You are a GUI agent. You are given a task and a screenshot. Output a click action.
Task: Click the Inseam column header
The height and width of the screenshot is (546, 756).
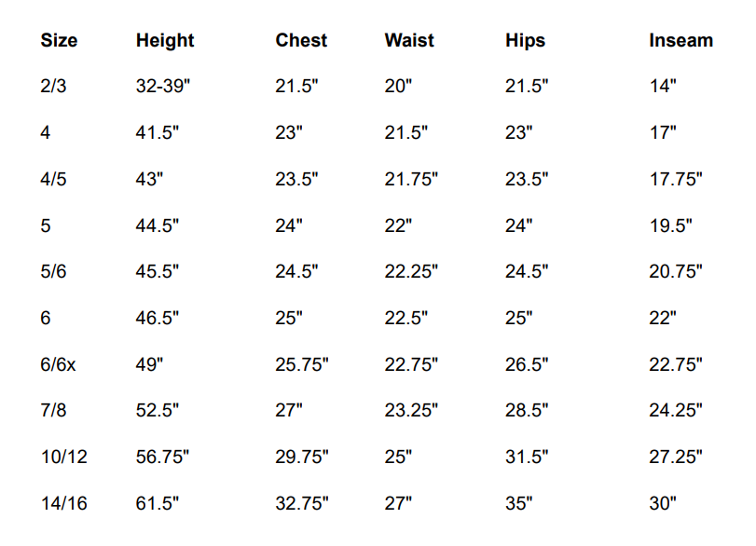click(x=680, y=41)
